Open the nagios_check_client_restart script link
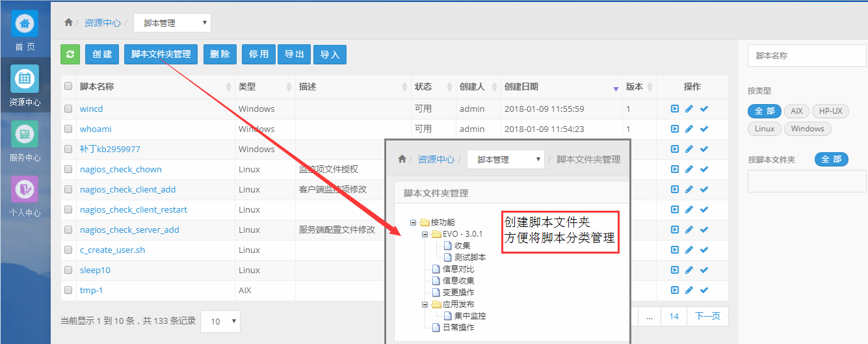868x344 pixels. click(133, 210)
